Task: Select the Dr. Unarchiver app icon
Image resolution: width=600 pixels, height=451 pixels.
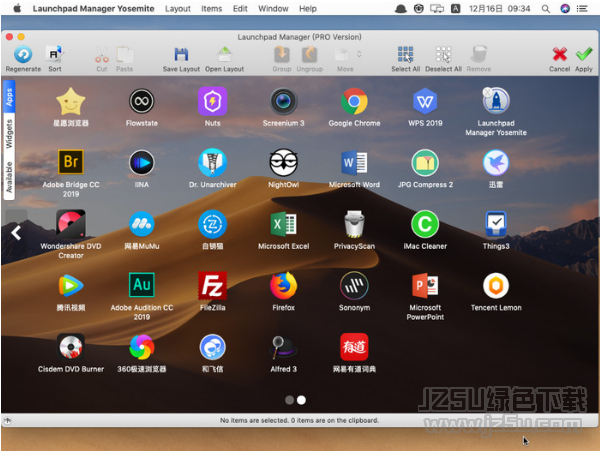Action: pyautogui.click(x=212, y=163)
